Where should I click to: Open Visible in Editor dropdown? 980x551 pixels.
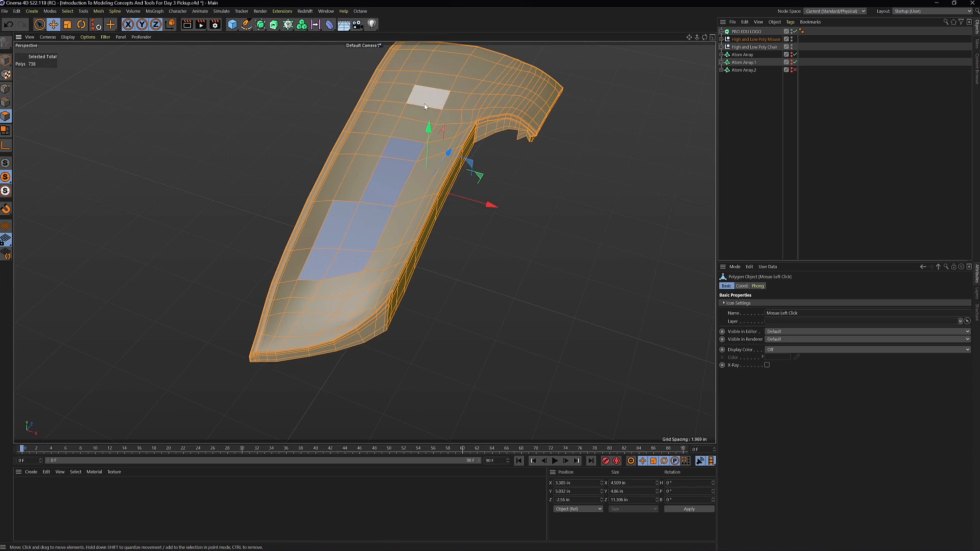pyautogui.click(x=867, y=332)
